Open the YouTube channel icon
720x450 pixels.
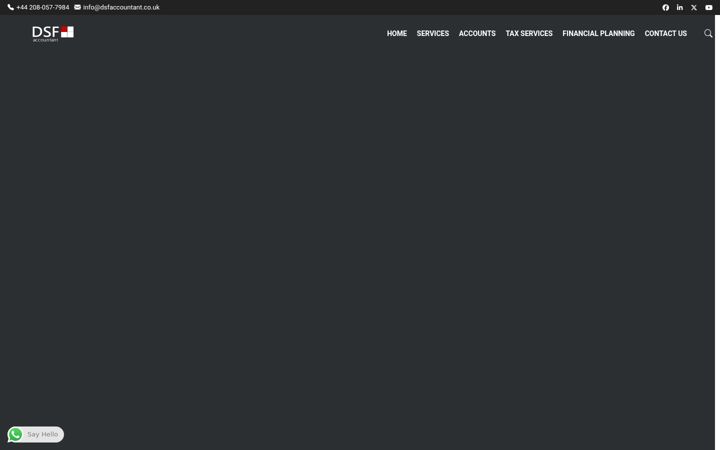tap(709, 7)
